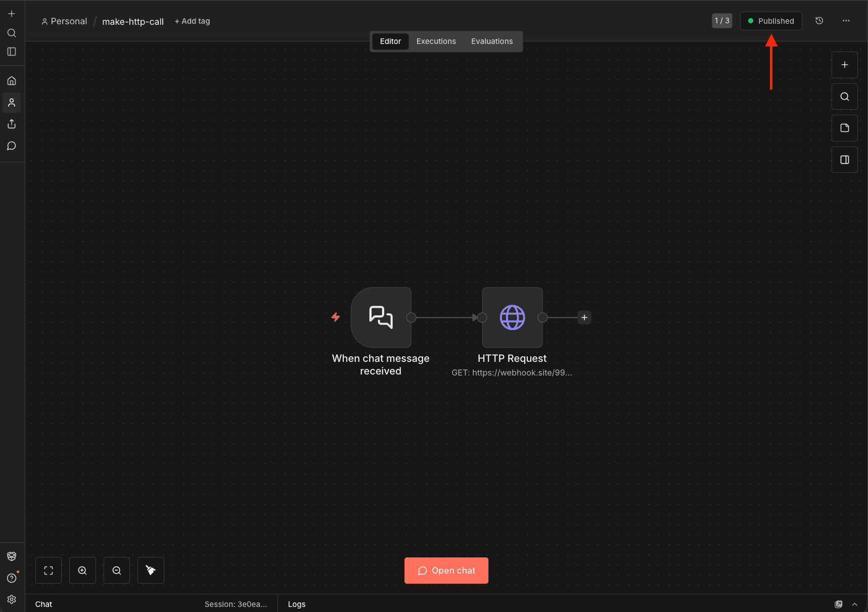The image size is (868, 612).
Task: Collapse the left navigation sidebar
Action: [x=12, y=51]
